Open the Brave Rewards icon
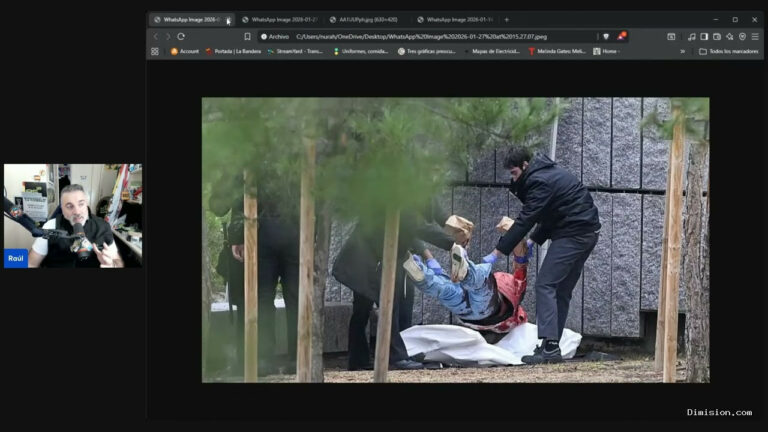 [622, 36]
